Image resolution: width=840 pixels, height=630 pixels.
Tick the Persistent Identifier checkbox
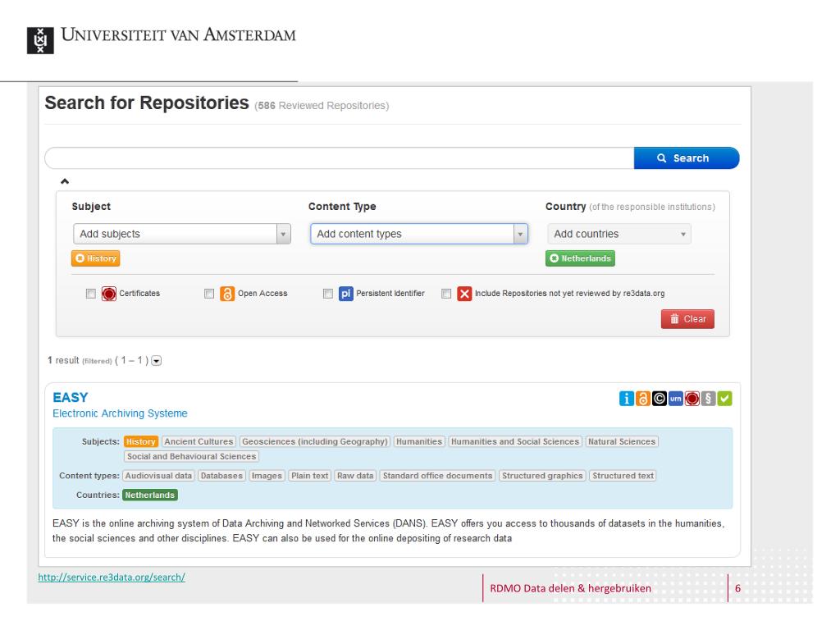point(328,294)
